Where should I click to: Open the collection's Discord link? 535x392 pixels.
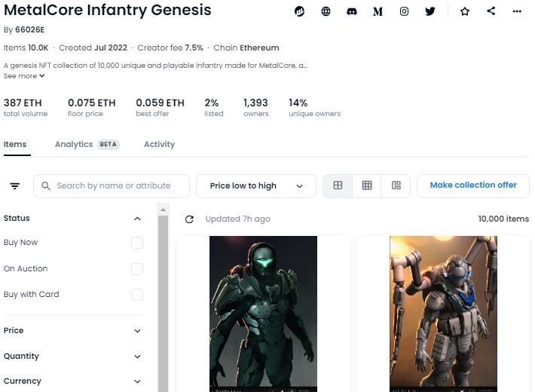click(351, 11)
